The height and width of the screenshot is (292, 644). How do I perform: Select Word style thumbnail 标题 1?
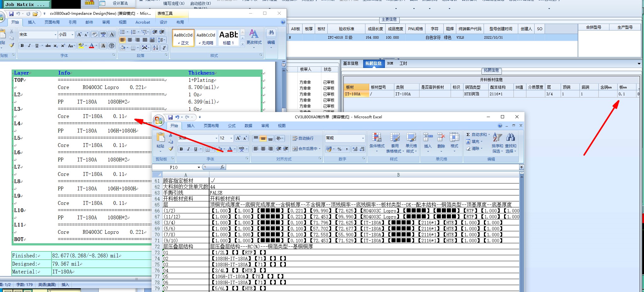click(x=229, y=38)
